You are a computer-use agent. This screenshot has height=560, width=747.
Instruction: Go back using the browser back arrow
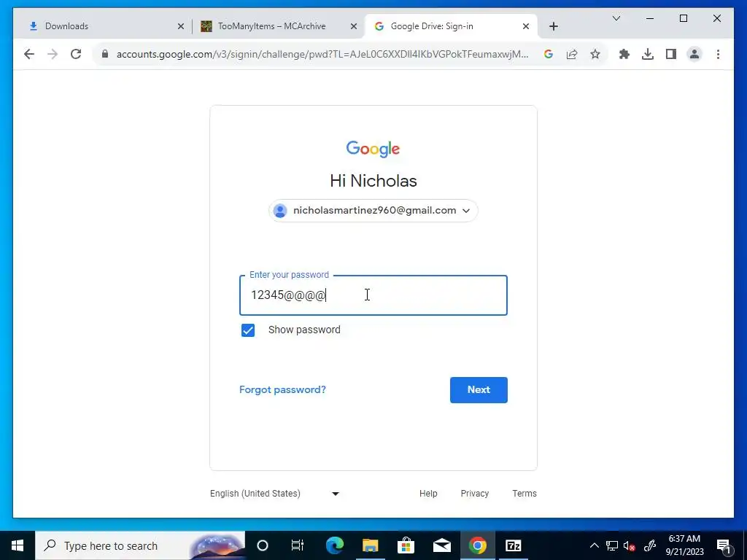[x=29, y=54]
